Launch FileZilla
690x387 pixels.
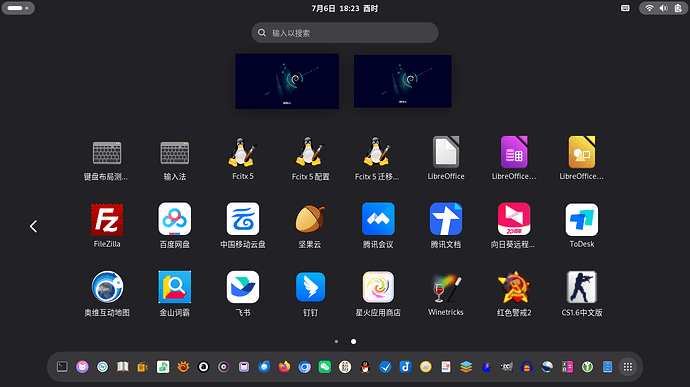coord(107,226)
